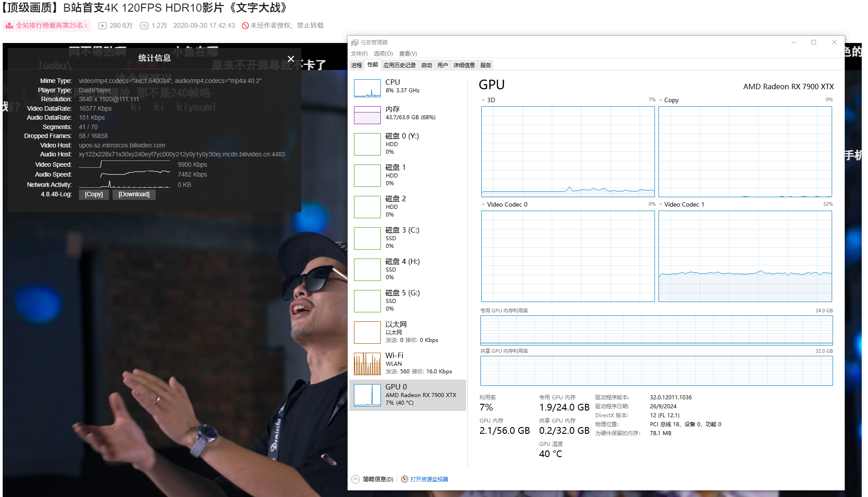Switch to the 性能 tab

(x=373, y=65)
